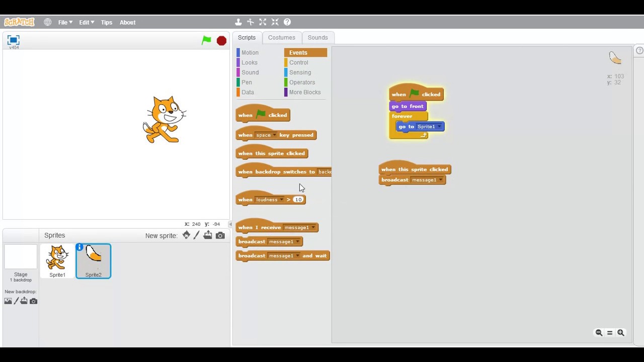Zoom out the scripts area
644x362 pixels.
(x=599, y=332)
